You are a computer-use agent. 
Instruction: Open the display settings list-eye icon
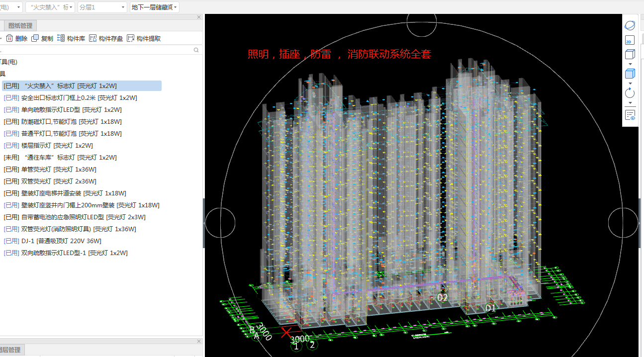[x=630, y=115]
